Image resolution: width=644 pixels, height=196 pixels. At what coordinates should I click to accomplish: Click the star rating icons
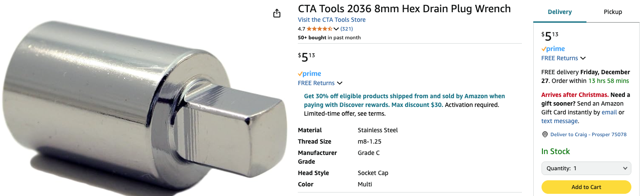tap(319, 29)
